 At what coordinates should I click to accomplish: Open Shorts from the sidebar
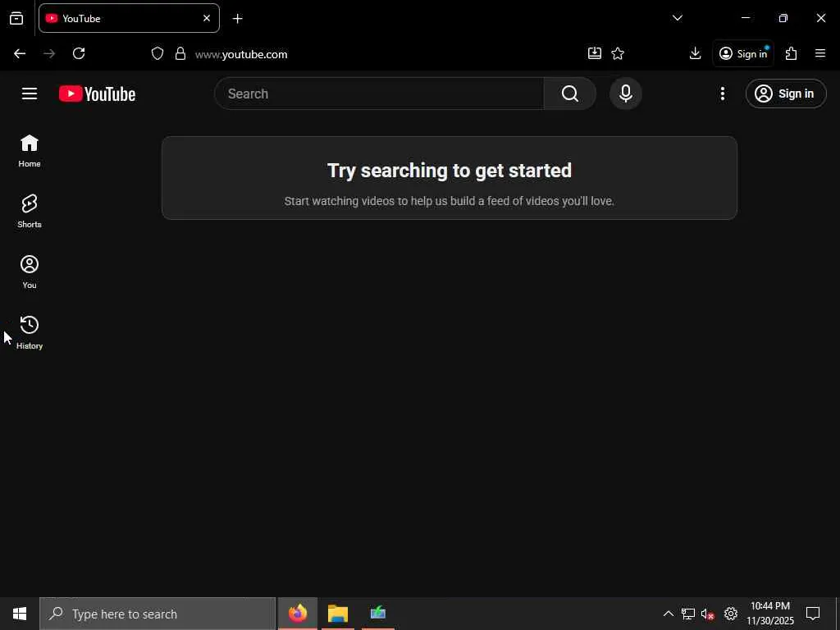pyautogui.click(x=30, y=211)
